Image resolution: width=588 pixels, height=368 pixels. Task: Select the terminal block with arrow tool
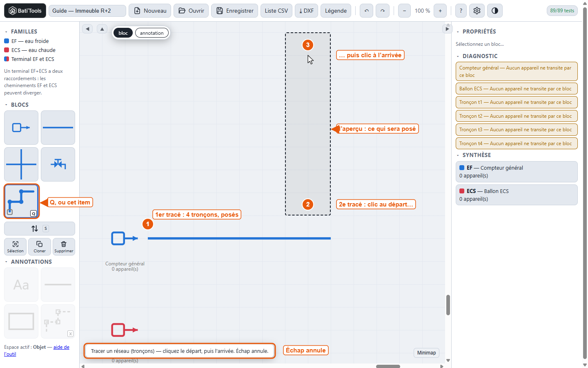(21, 128)
